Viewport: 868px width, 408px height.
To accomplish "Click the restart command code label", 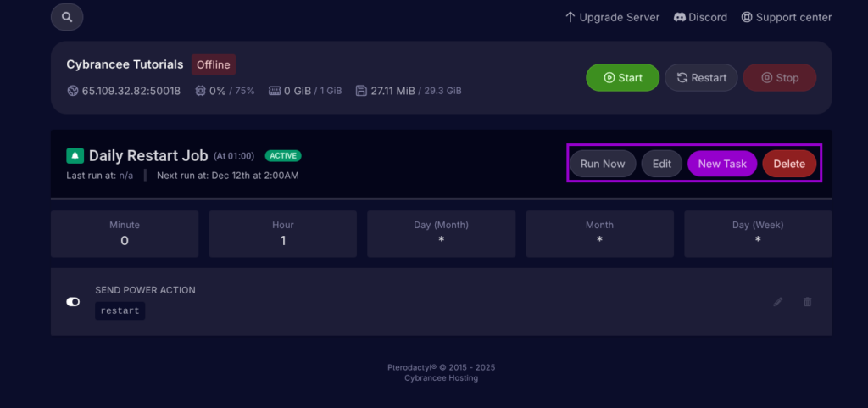I will tap(120, 310).
